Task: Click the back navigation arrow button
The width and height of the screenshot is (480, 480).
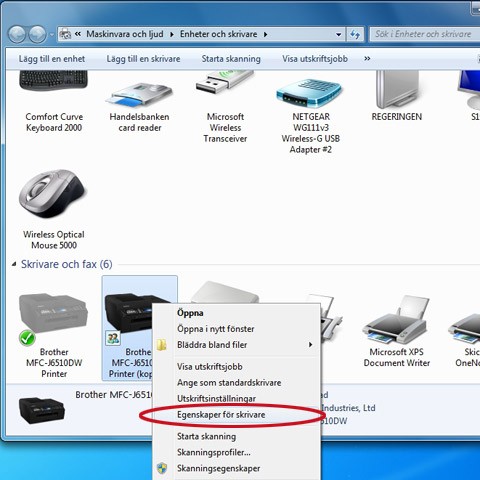Action: click(x=17, y=34)
